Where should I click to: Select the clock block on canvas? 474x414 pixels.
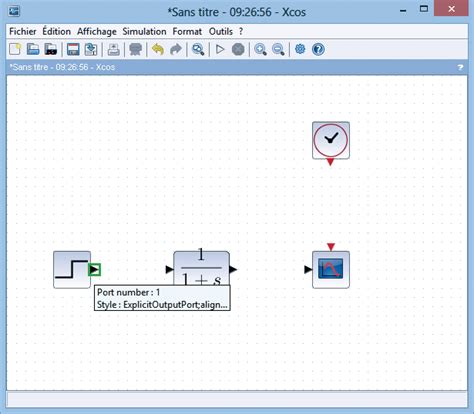click(331, 140)
